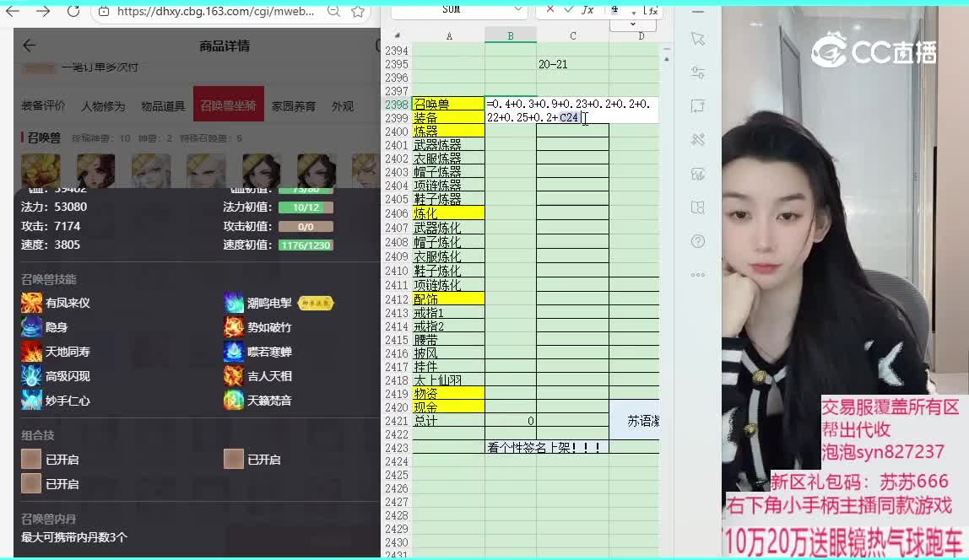The height and width of the screenshot is (560, 969).
Task: Expand the SUM name box dropdown
Action: click(x=517, y=9)
